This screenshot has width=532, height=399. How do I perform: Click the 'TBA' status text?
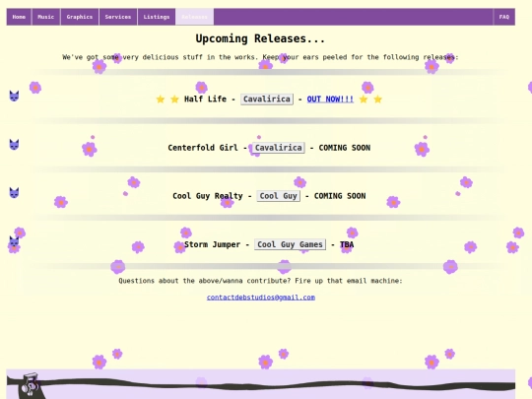tap(347, 244)
